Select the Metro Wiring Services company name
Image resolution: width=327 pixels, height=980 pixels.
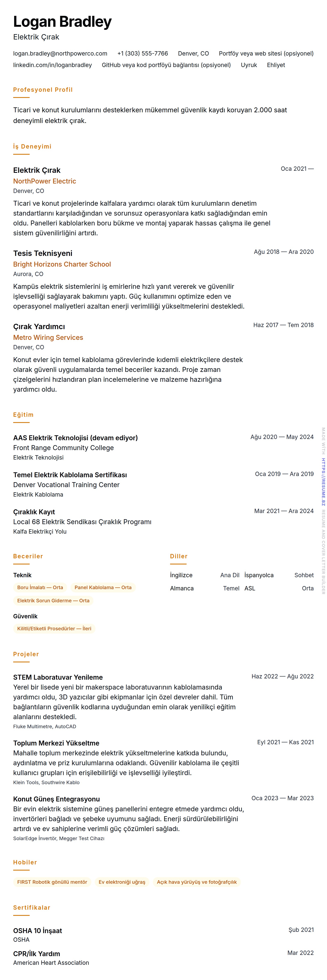point(48,337)
